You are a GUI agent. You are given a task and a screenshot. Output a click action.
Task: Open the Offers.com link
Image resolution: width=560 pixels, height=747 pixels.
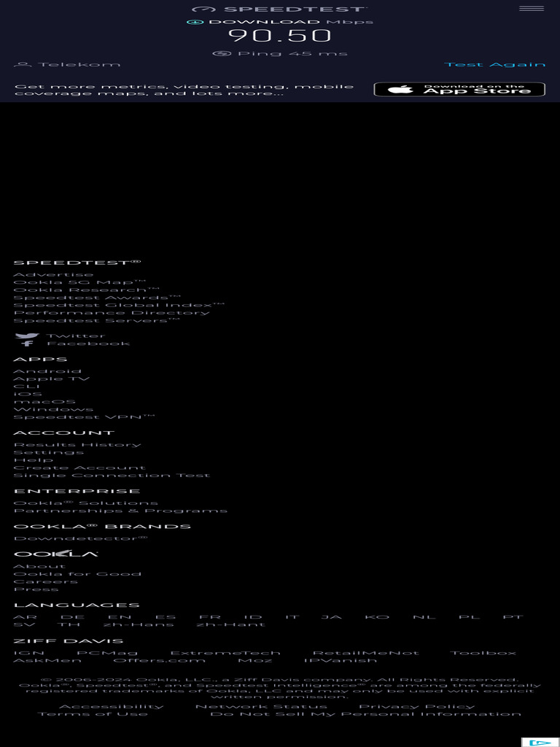pyautogui.click(x=160, y=660)
